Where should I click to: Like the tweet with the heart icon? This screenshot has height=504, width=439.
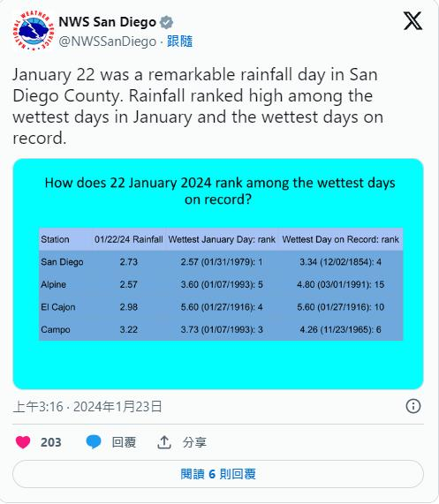(23, 442)
